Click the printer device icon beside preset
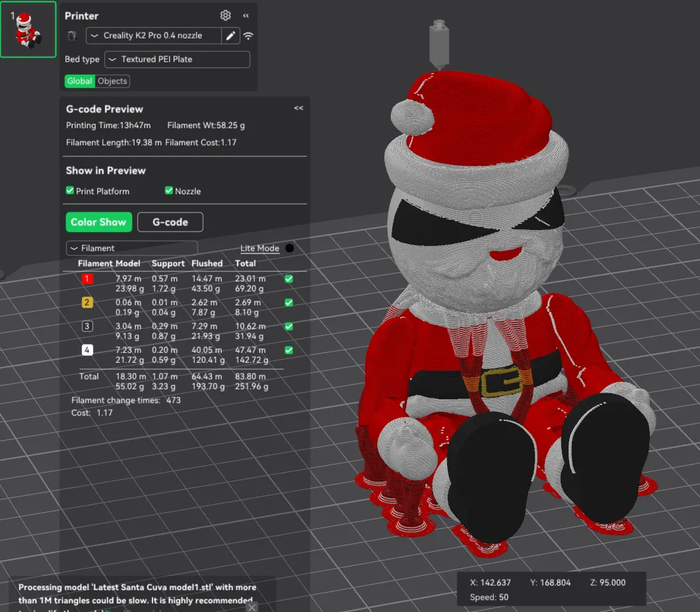700x612 pixels. (73, 36)
